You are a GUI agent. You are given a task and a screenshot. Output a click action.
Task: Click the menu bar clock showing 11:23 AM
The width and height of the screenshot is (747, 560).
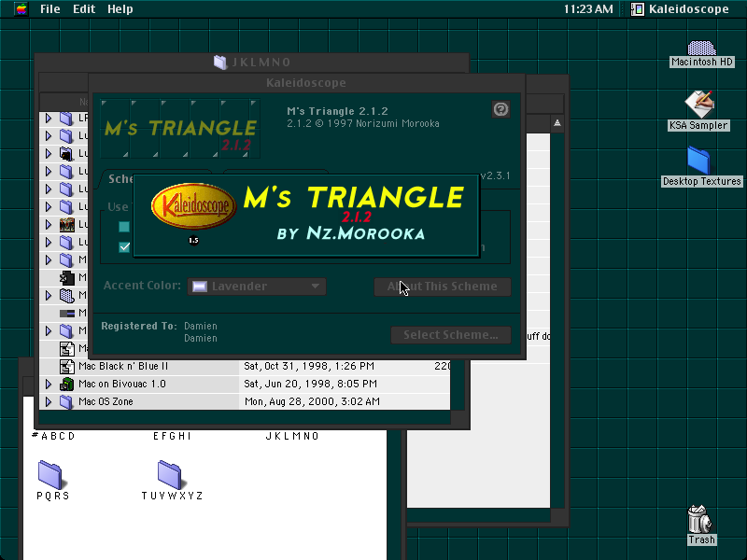588,9
